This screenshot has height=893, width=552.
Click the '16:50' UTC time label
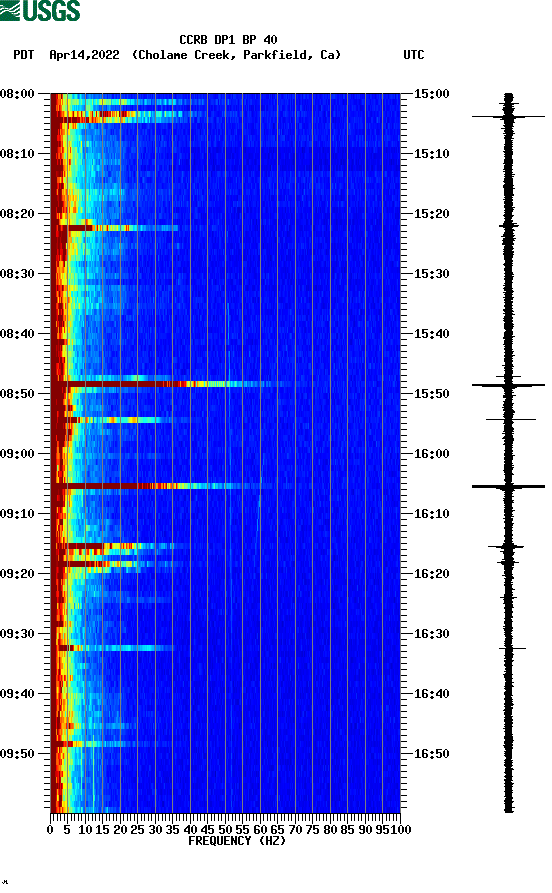(x=431, y=753)
